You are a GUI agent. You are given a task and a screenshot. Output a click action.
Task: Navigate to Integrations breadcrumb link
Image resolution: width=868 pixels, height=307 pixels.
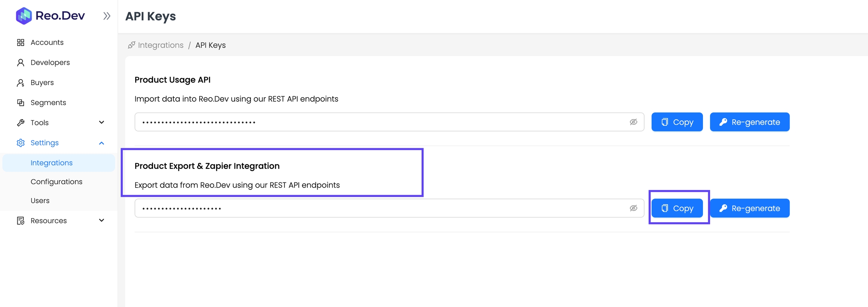tap(160, 45)
